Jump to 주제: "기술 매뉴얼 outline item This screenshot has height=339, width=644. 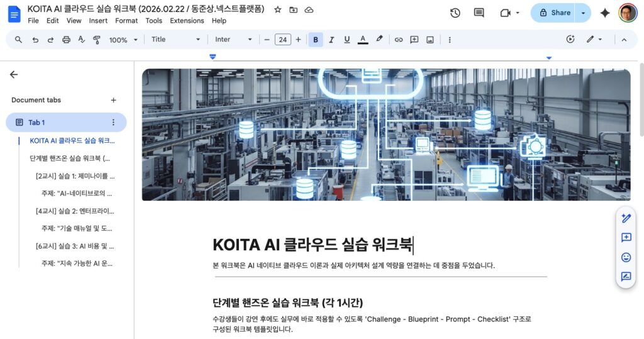(x=77, y=228)
